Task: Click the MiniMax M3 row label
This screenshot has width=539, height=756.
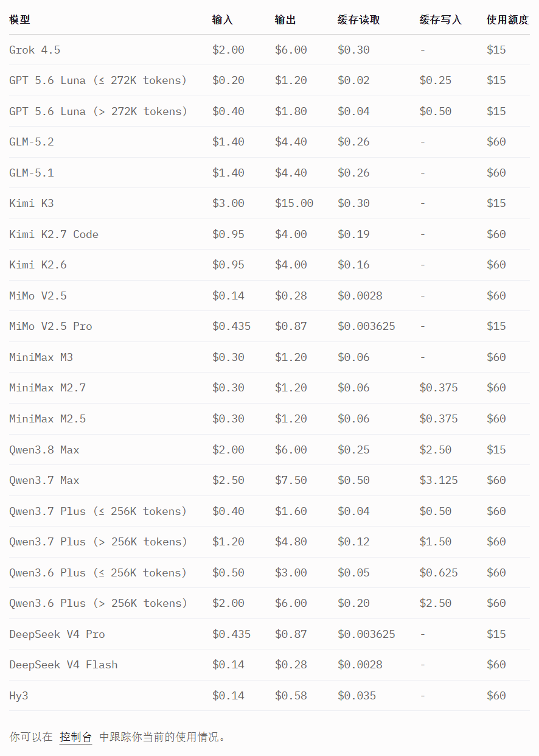Action: [41, 357]
